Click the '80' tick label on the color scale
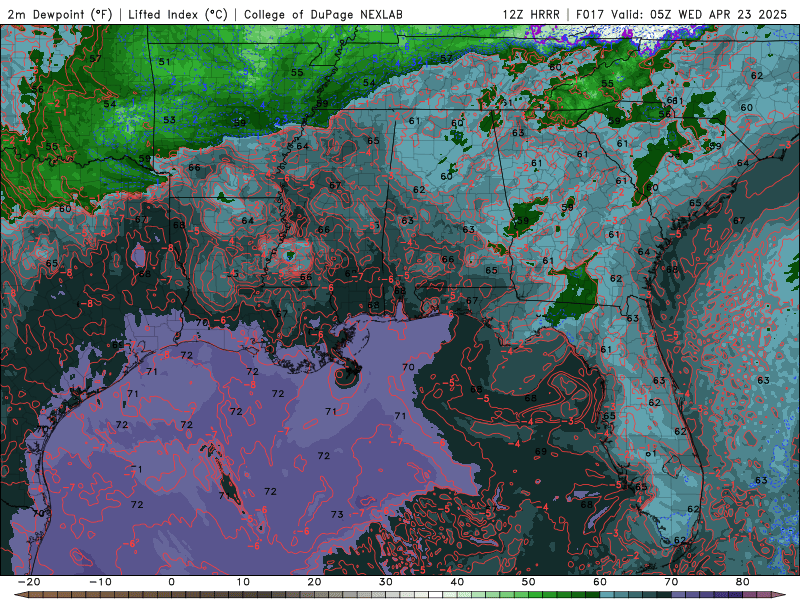Screen dimensions: 800x600 click(743, 582)
